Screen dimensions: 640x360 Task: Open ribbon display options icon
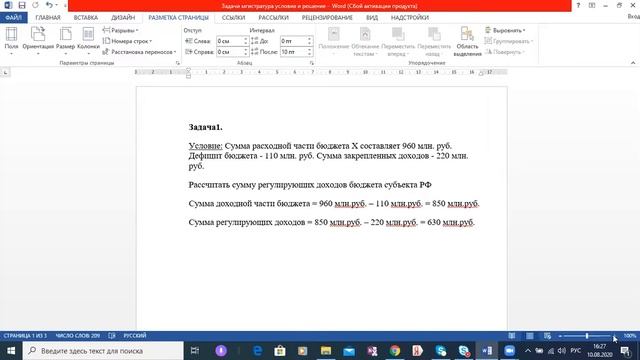[592, 5]
